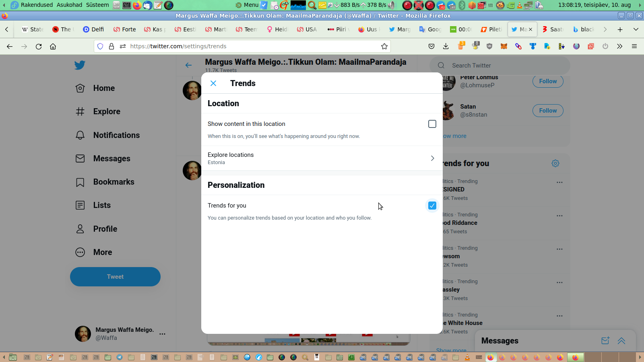644x362 pixels.
Task: Click the back arrow on the profile header
Action: [x=188, y=65]
